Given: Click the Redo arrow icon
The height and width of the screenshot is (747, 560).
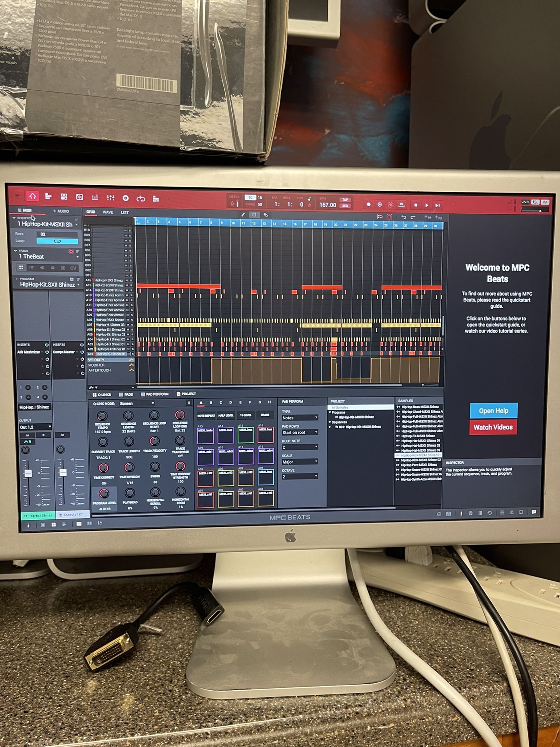Looking at the screenshot, I should click(413, 217).
